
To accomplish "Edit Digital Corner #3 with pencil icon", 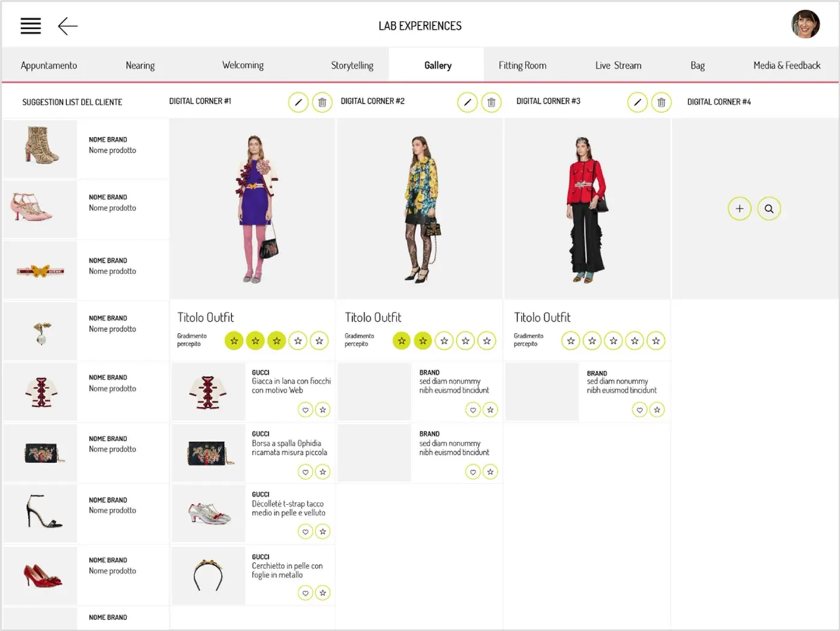I will coord(638,103).
